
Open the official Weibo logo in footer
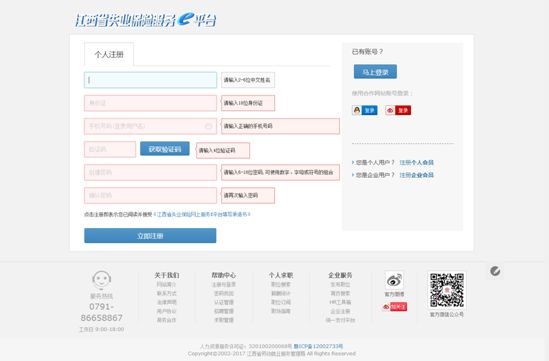[394, 280]
